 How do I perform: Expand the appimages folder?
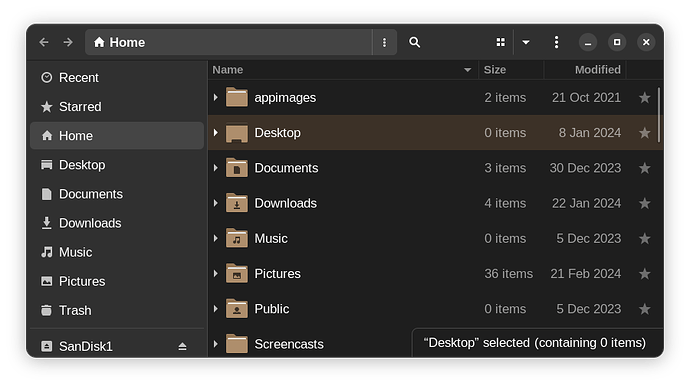click(x=216, y=97)
